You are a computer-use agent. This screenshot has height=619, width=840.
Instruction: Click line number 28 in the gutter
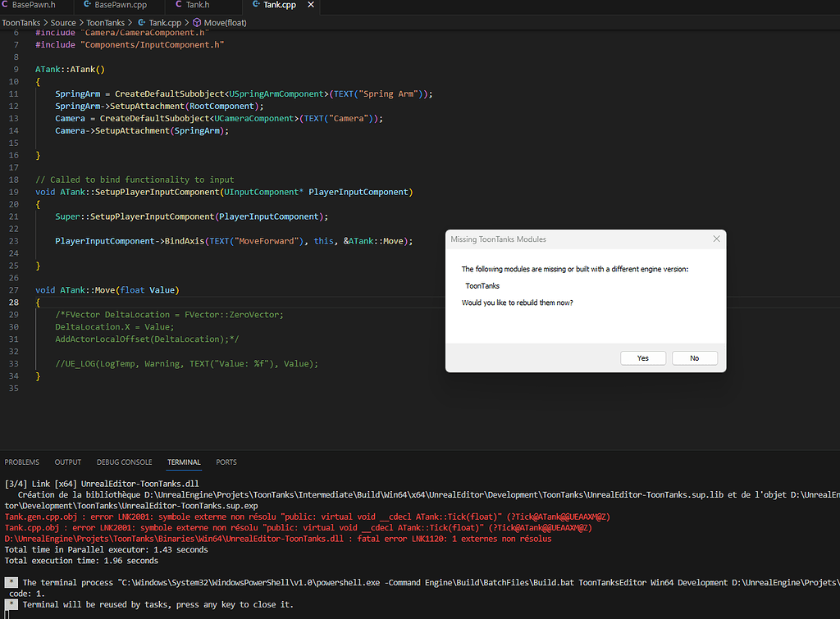point(15,302)
